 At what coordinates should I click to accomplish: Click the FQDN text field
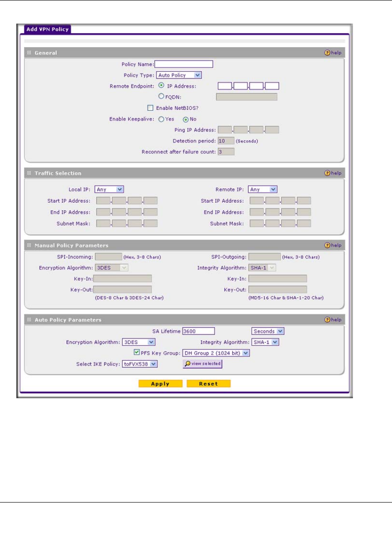pos(247,97)
